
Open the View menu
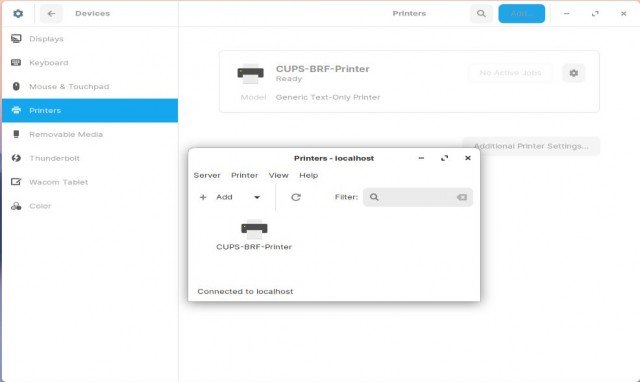point(279,175)
